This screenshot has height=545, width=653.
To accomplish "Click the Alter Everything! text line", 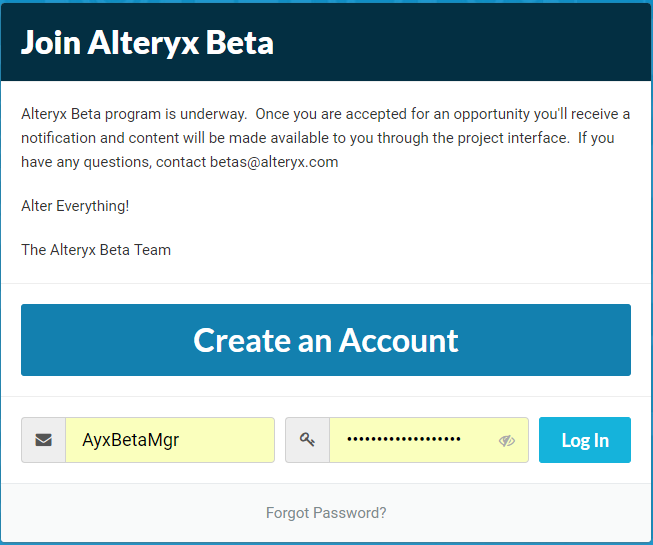I will pos(75,206).
